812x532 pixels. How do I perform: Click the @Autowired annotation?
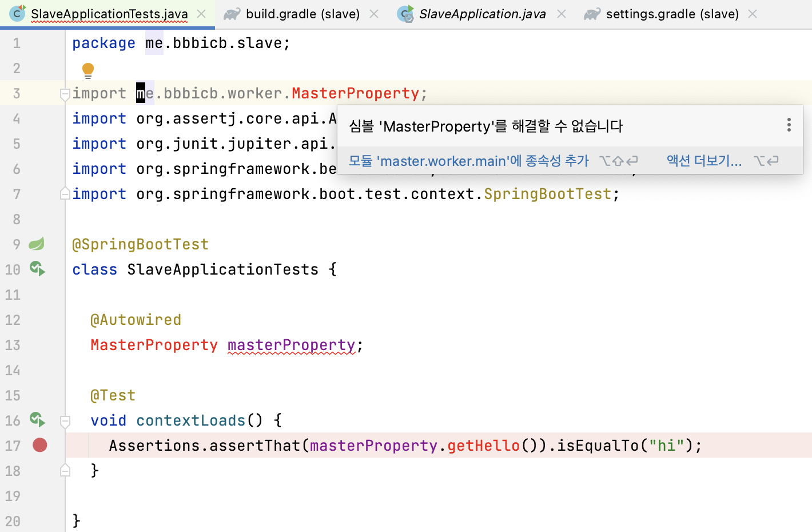tap(136, 320)
